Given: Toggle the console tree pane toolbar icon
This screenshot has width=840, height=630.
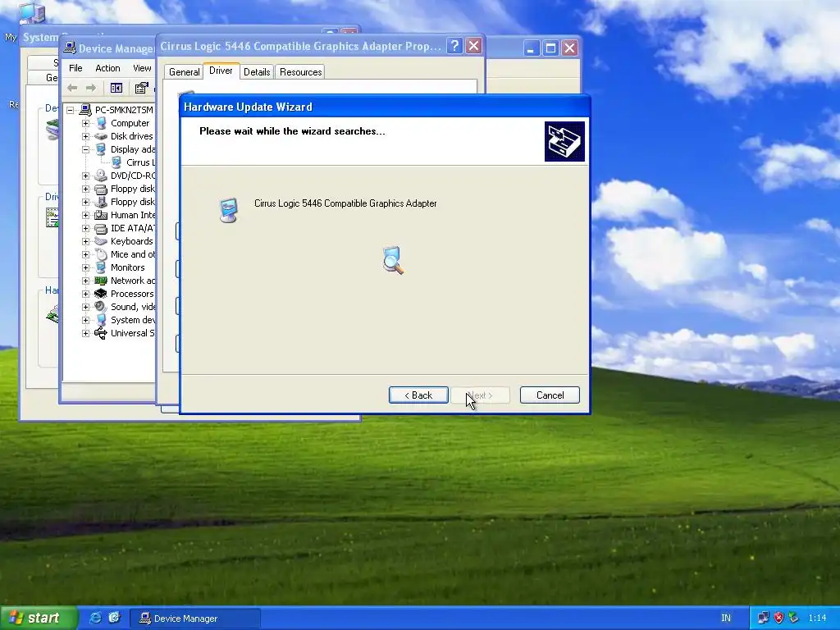Looking at the screenshot, I should click(116, 88).
